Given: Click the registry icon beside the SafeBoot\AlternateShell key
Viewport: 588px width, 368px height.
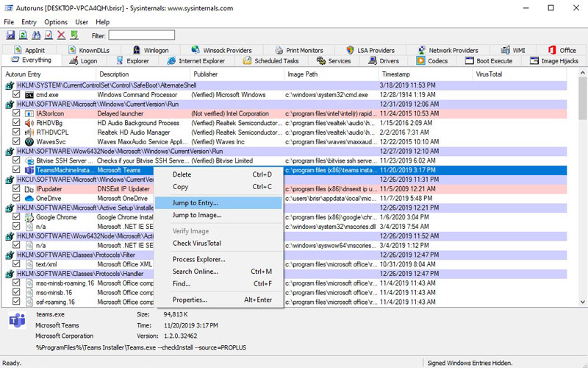Looking at the screenshot, I should (10, 85).
